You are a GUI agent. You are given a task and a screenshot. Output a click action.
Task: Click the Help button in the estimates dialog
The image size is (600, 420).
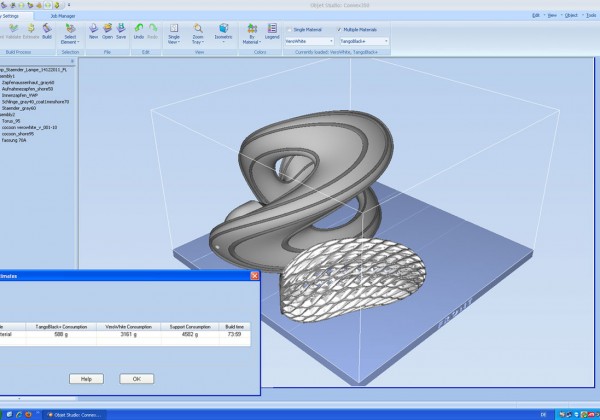(86, 379)
